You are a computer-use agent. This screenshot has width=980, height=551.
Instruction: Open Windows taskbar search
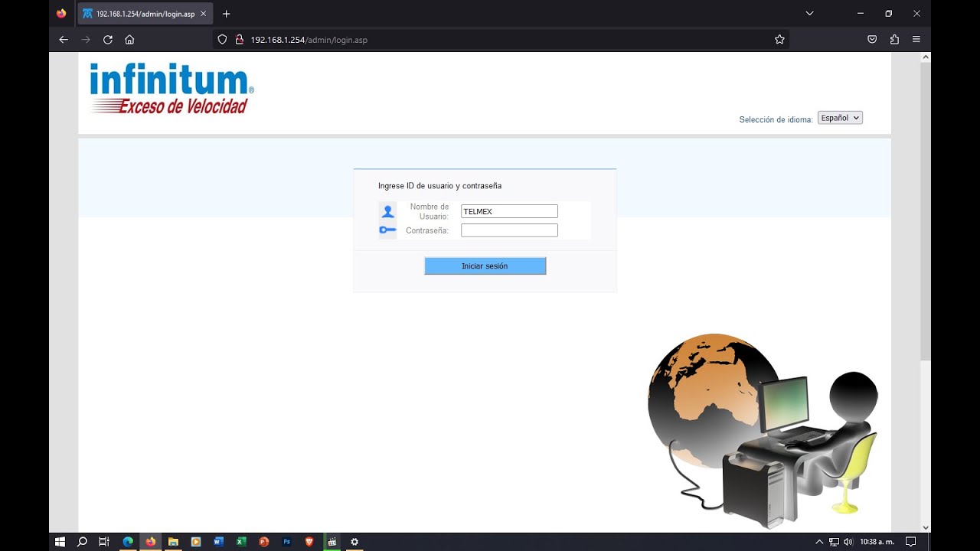(x=82, y=542)
